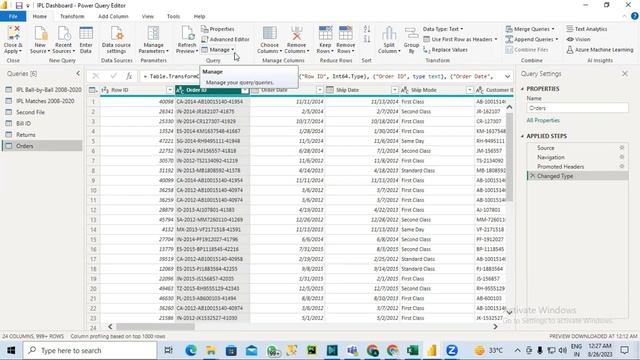This screenshot has width=640, height=360.
Task: Click Azure Machine Learning
Action: [600, 49]
